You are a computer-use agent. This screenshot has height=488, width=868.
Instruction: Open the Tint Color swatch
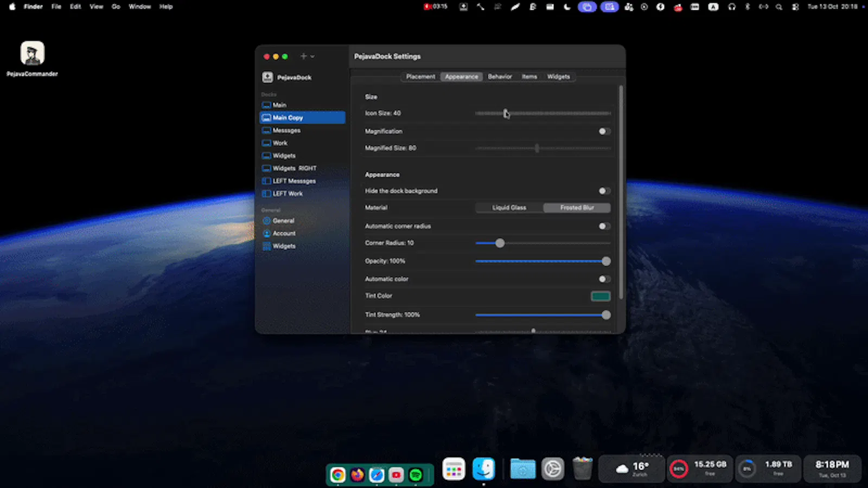(601, 296)
